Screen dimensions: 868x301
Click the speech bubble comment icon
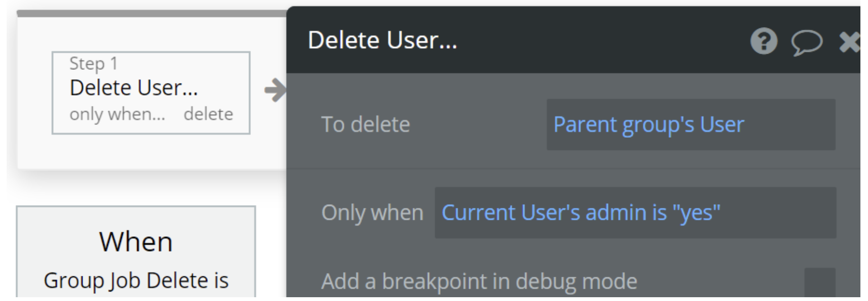pos(806,42)
